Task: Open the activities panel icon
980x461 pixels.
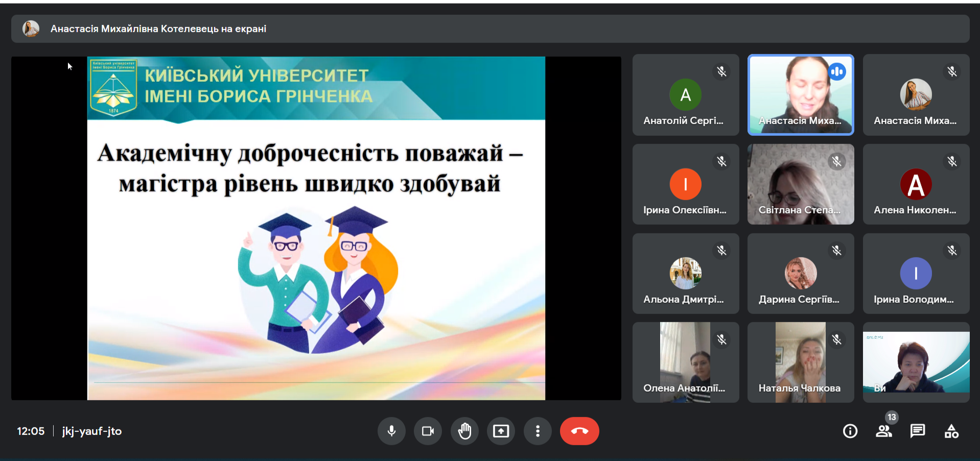Action: (x=951, y=431)
